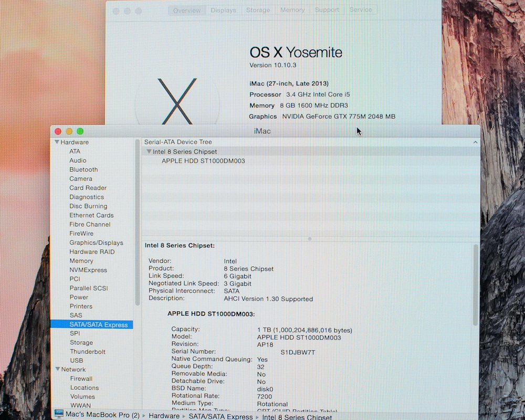Click AHCI Version 1.30 Supported description
The height and width of the screenshot is (420, 525).
pos(268,299)
